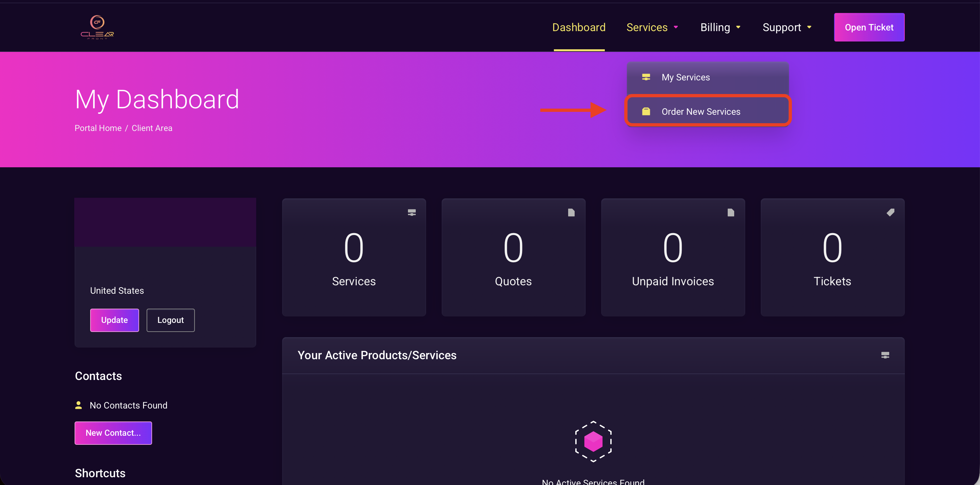The image size is (980, 485).
Task: Click server icon in Active Products/Services header
Action: click(885, 355)
